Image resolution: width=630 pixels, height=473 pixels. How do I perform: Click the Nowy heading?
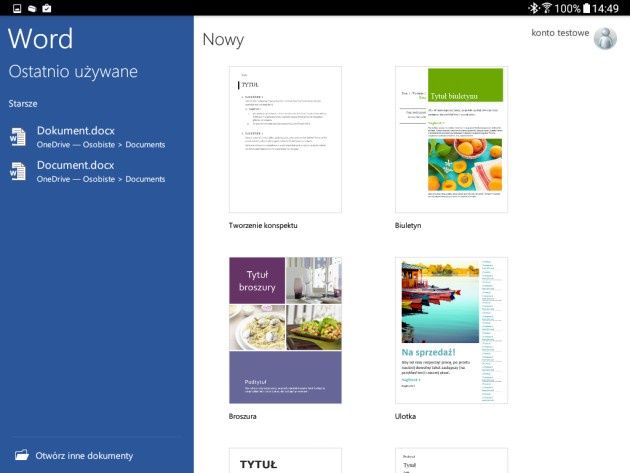pos(223,40)
